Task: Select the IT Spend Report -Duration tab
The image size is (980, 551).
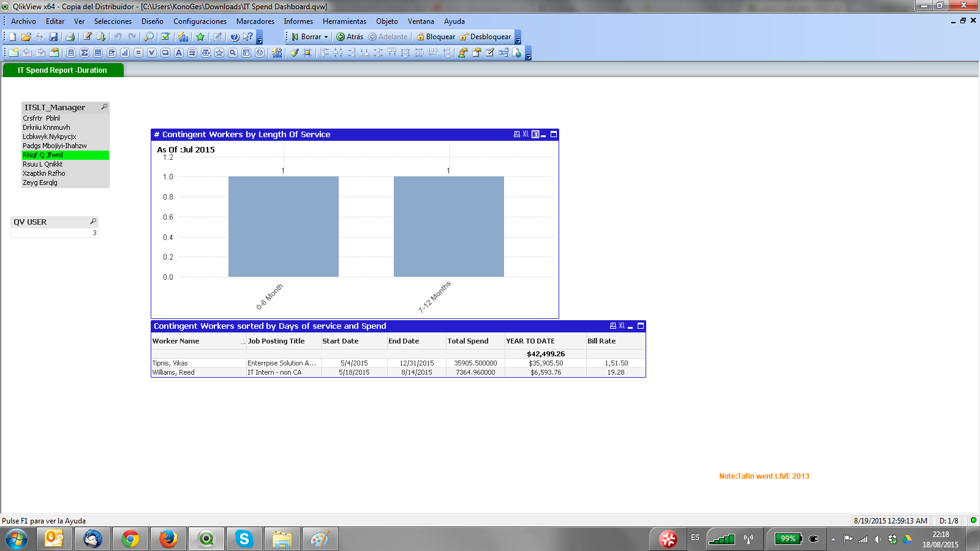Action: 62,70
